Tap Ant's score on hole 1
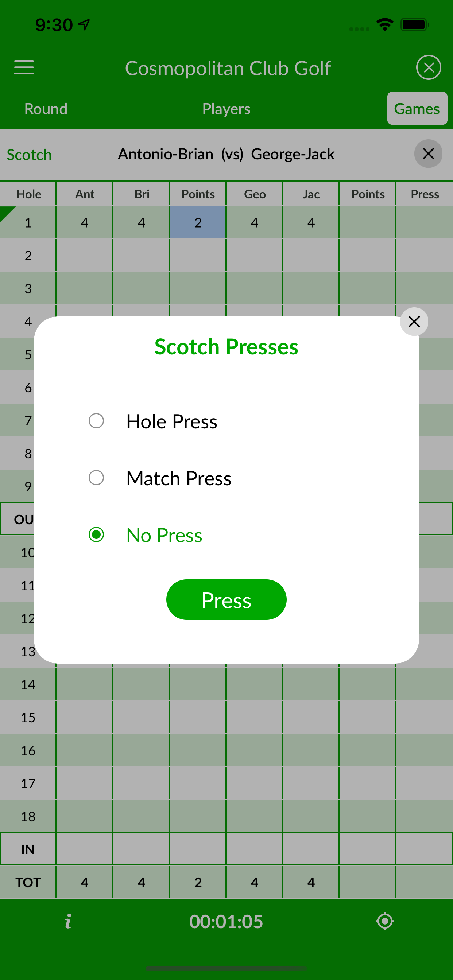Viewport: 453px width, 980px height. click(85, 222)
